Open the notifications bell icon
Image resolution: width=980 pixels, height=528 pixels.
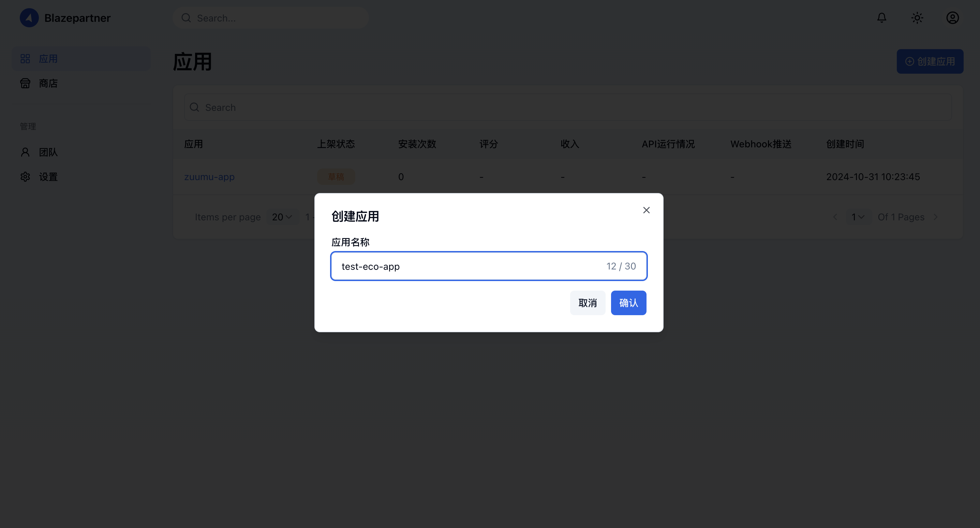click(881, 18)
